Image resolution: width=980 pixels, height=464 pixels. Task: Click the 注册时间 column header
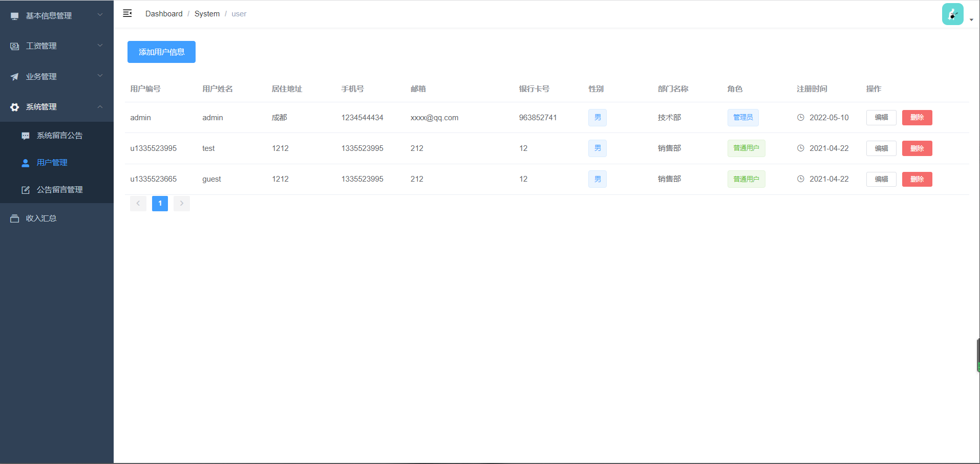pyautogui.click(x=812, y=89)
